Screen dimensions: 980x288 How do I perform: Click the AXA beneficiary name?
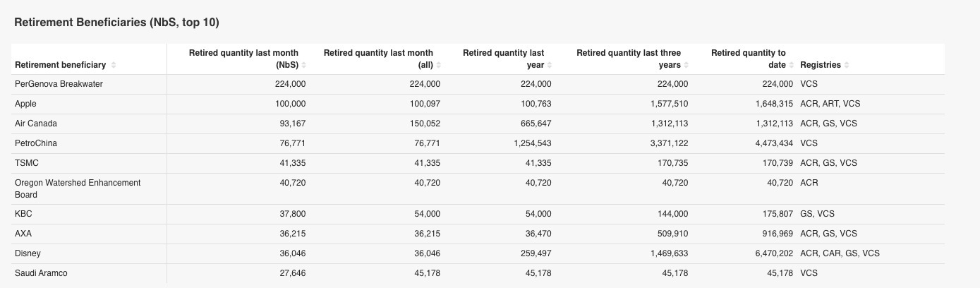tap(23, 234)
